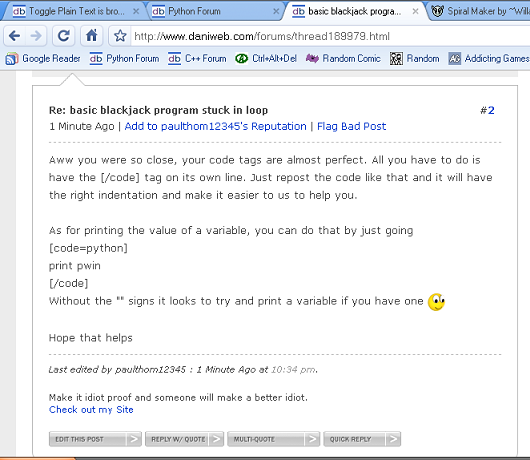The height and width of the screenshot is (460, 530).
Task: Open Add to paulthom12345's Reputation link
Action: click(x=216, y=126)
